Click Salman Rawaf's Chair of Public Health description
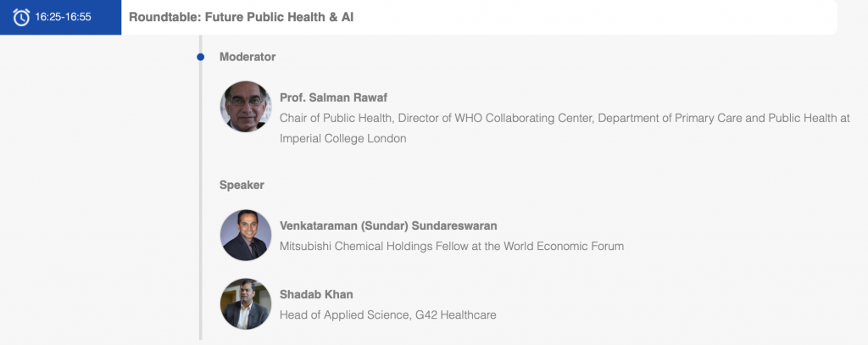 [565, 129]
